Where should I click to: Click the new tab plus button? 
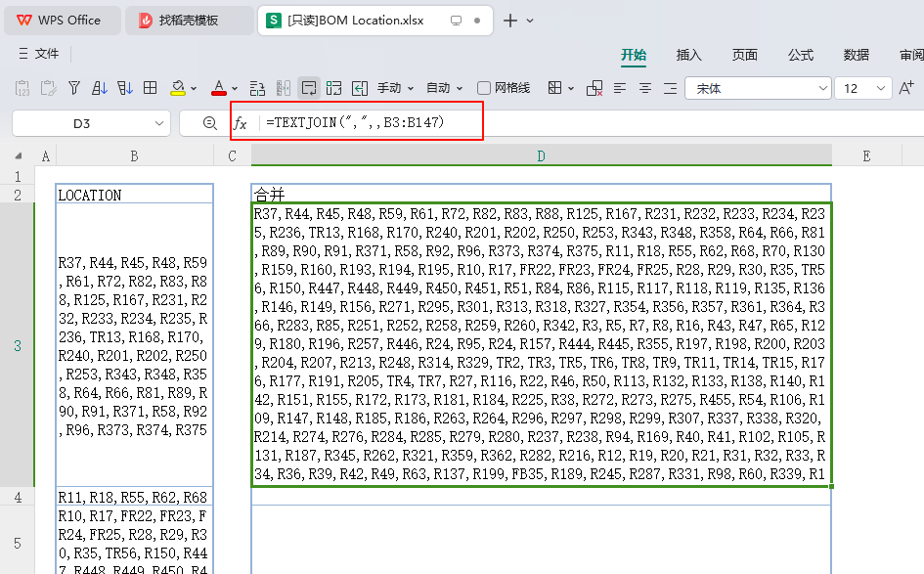(x=510, y=21)
